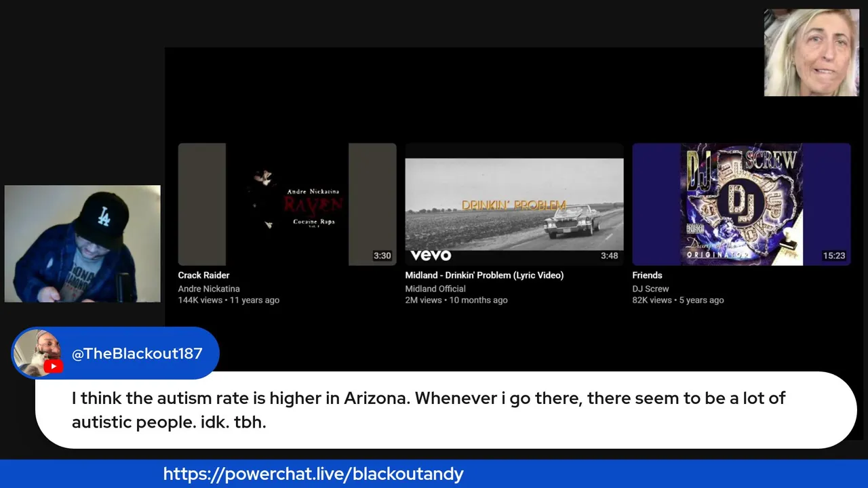The height and width of the screenshot is (488, 868).
Task: Click the autism rate chat message bubble
Action: pyautogui.click(x=446, y=410)
